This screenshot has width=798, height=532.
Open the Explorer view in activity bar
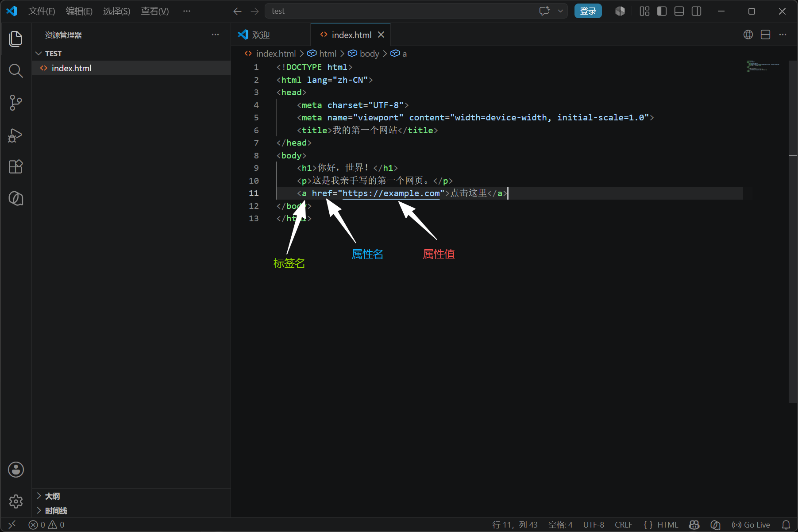[16, 39]
